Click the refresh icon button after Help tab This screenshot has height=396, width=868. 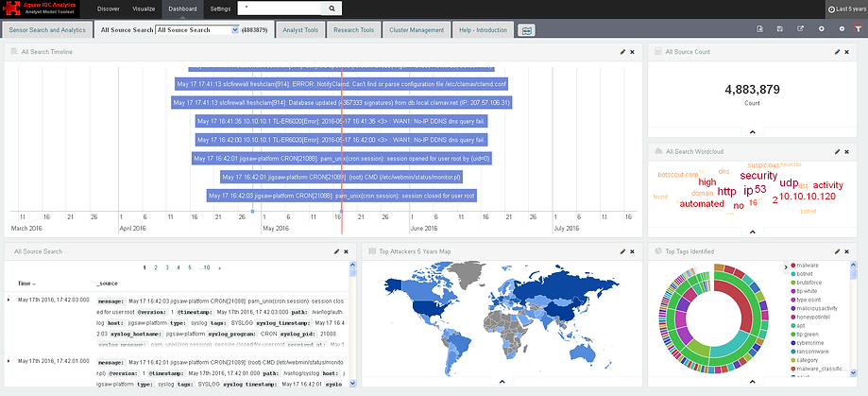pos(526,30)
